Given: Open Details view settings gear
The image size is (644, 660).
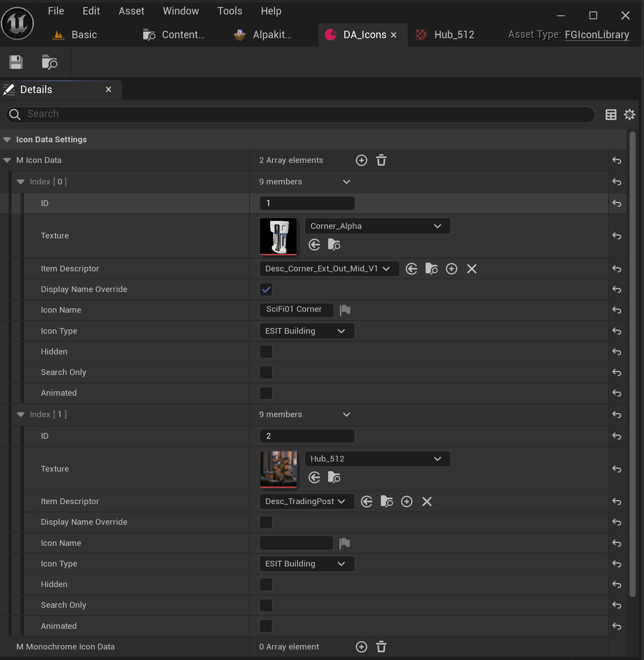Looking at the screenshot, I should tap(629, 115).
